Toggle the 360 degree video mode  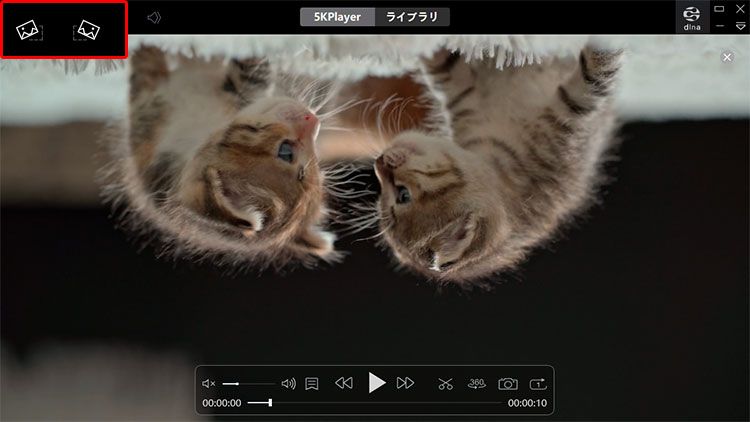476,383
